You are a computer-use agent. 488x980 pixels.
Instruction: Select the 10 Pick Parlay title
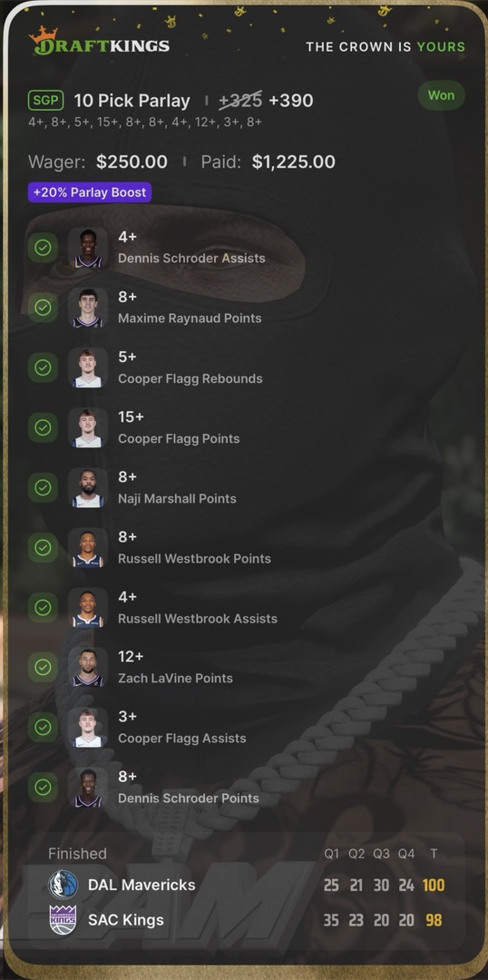tap(132, 101)
